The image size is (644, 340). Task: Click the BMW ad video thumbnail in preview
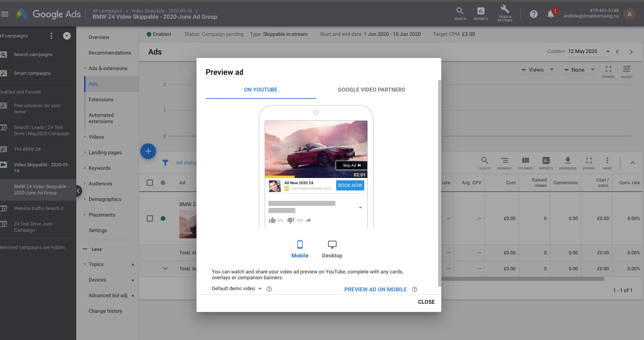[x=316, y=148]
